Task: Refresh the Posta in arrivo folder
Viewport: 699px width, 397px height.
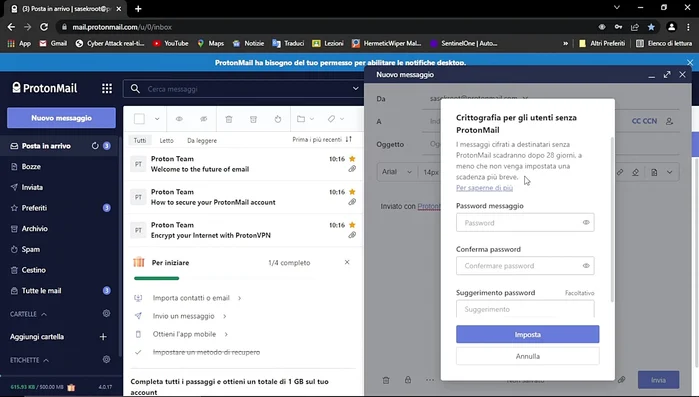Action: click(95, 146)
